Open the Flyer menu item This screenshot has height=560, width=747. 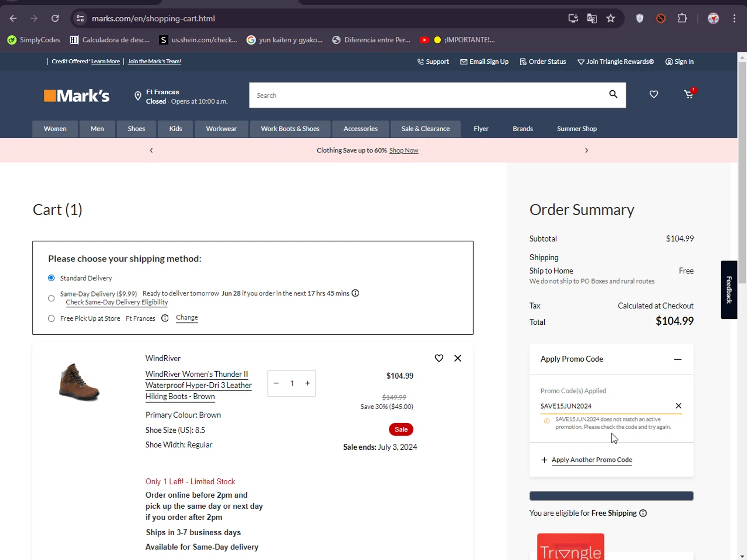click(x=481, y=129)
